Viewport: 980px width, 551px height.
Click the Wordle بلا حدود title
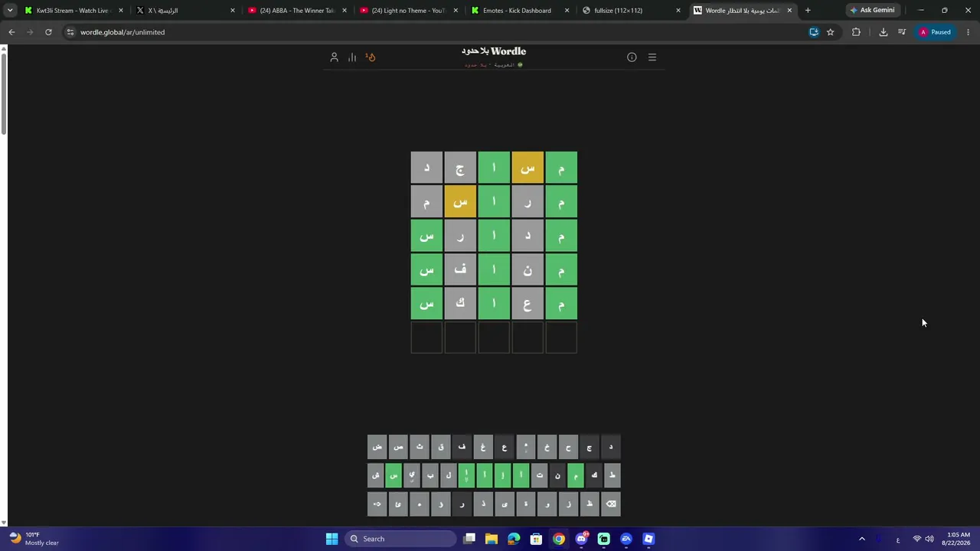click(494, 51)
